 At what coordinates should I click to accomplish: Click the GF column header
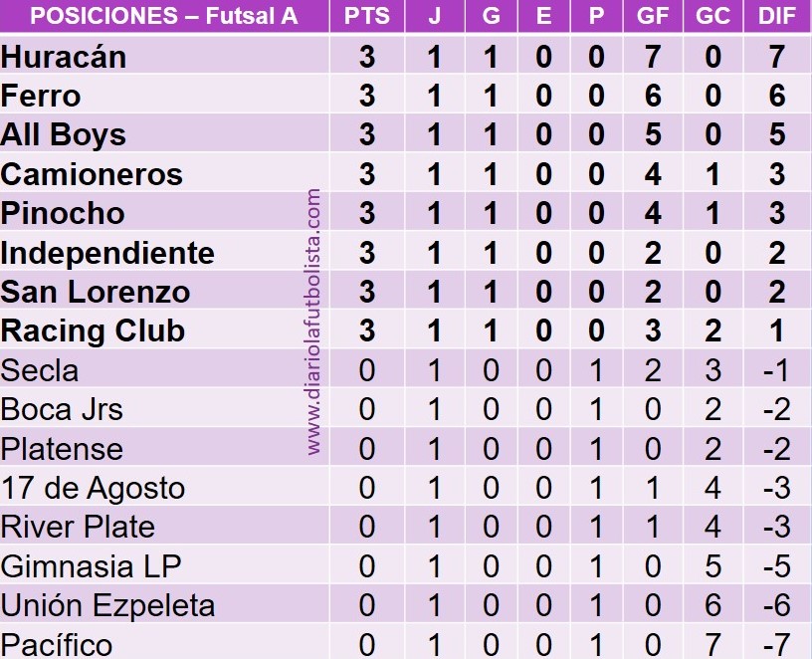(x=653, y=17)
